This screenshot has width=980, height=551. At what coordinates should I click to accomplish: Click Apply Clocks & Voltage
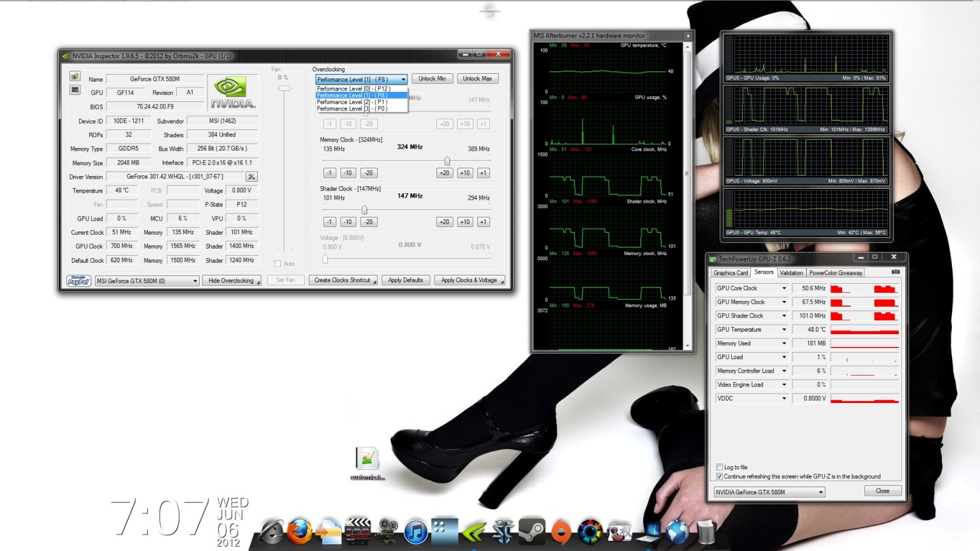469,280
